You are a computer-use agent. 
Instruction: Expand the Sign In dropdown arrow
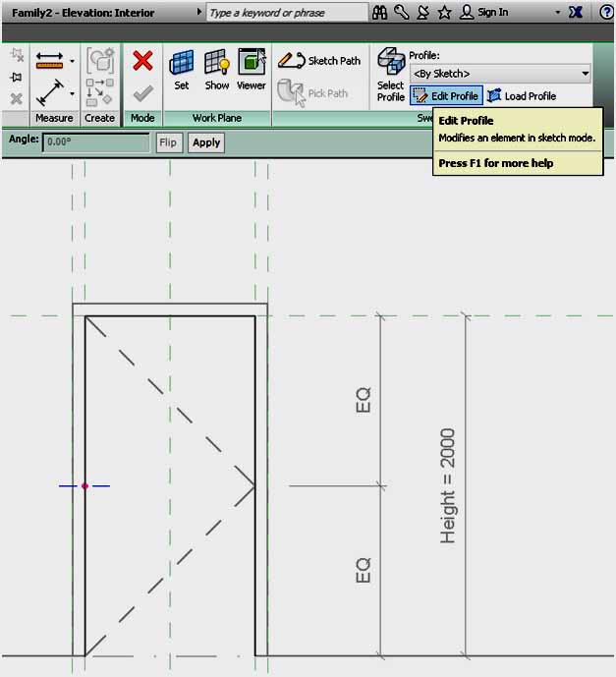[x=558, y=13]
